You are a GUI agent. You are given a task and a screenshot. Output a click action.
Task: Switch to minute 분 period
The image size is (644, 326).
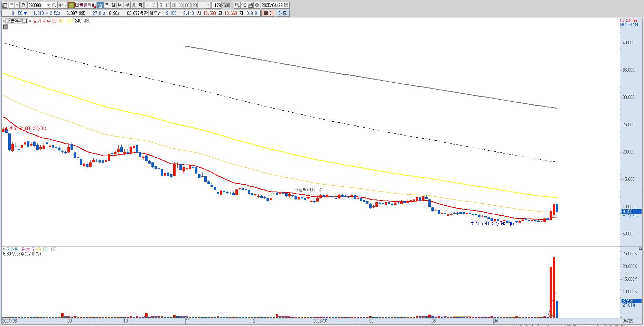coord(127,5)
